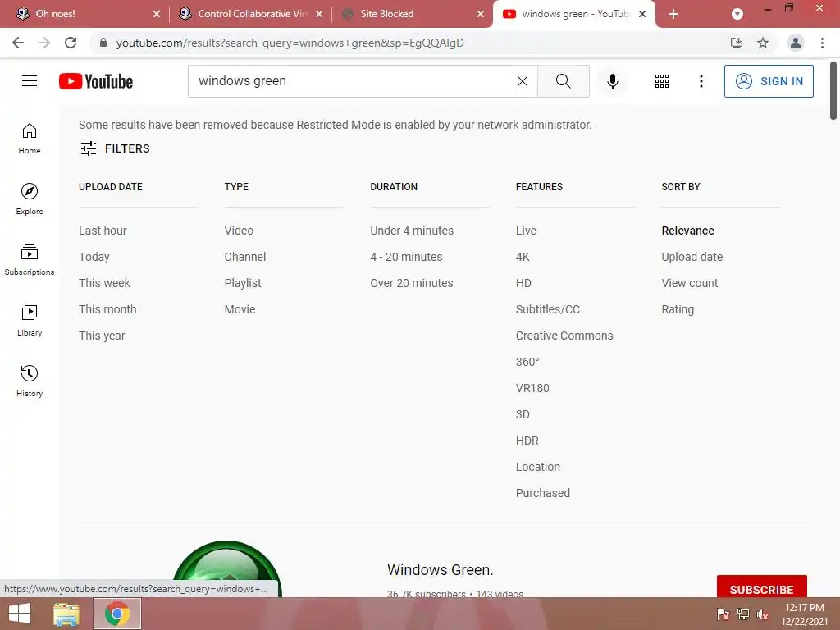Filter uploads to This week
The image size is (840, 630).
(104, 283)
